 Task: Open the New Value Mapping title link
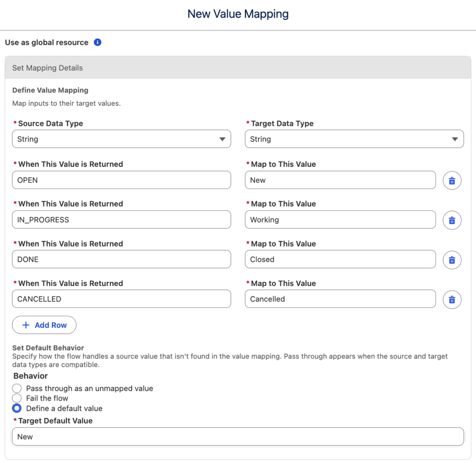click(238, 14)
